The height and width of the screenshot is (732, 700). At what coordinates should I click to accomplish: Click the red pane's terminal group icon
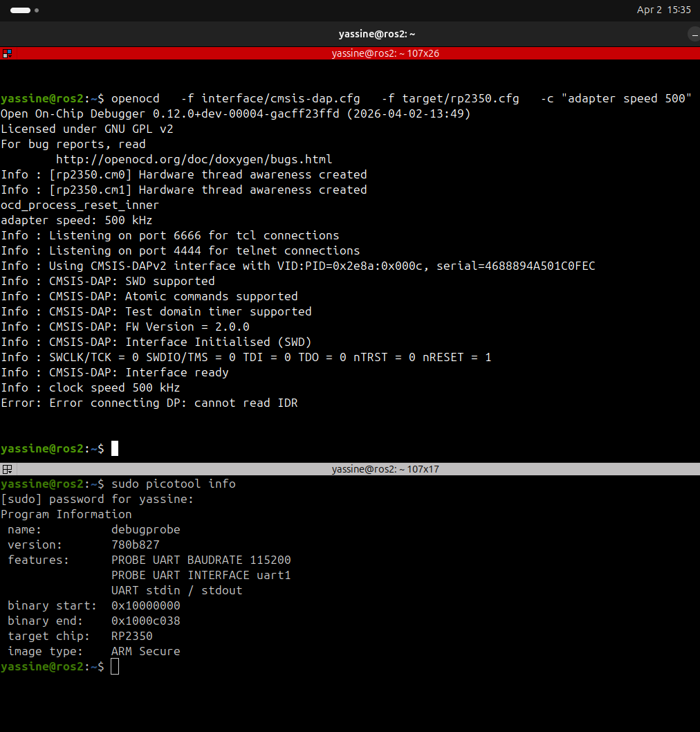coord(7,53)
